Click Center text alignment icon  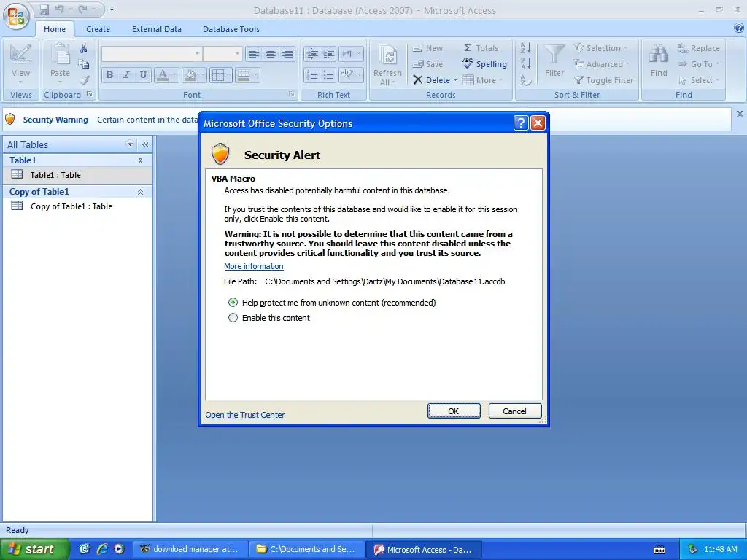tap(270, 53)
